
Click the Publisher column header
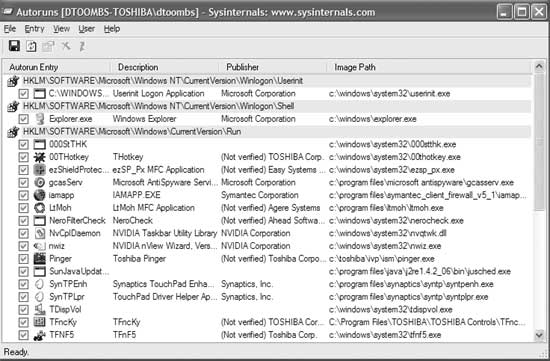[x=273, y=67]
